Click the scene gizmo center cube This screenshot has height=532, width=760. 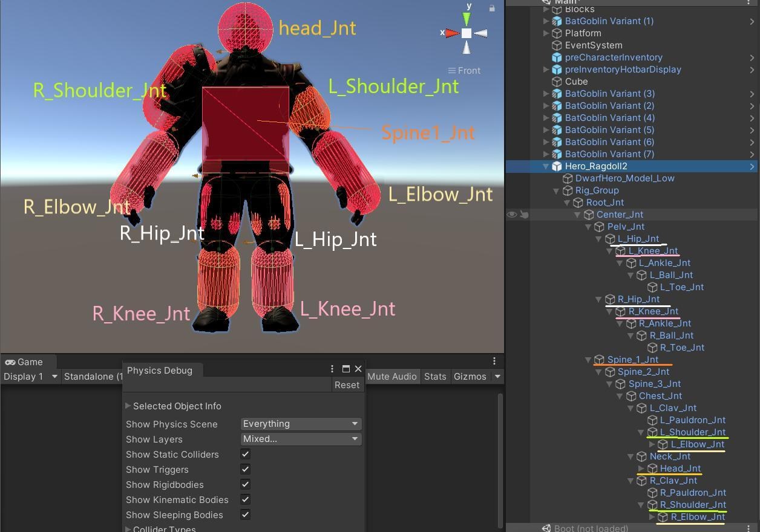[x=467, y=33]
